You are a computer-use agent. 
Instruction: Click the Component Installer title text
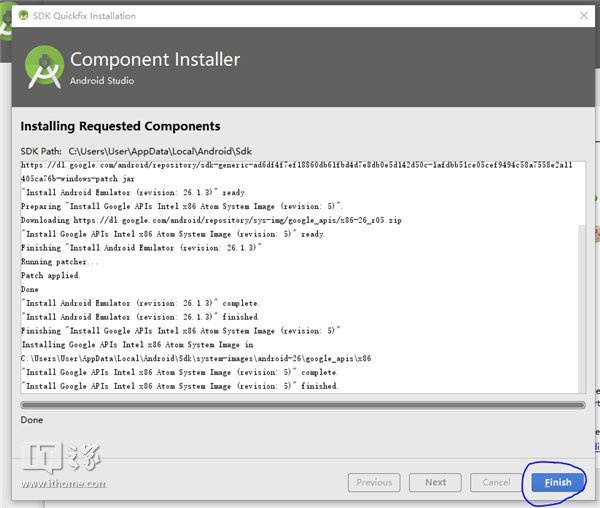point(154,60)
